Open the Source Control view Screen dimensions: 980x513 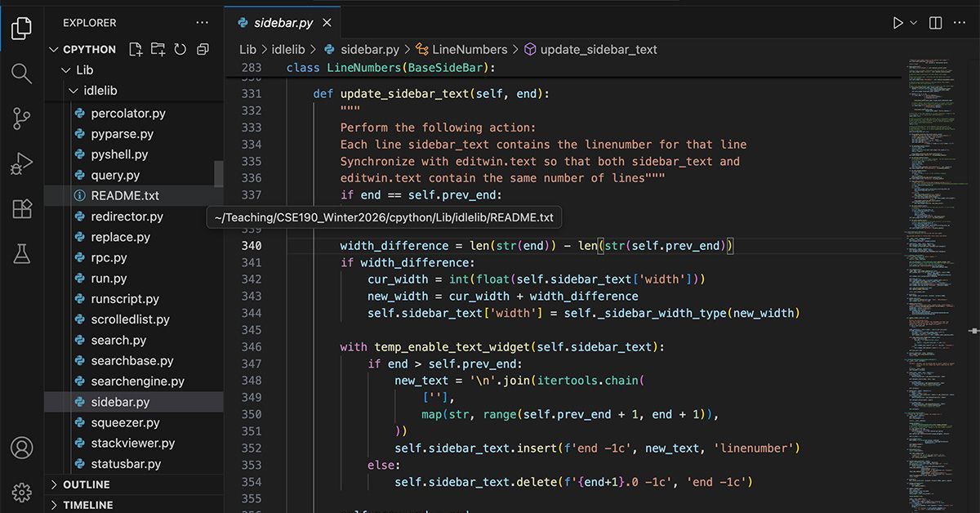[22, 119]
